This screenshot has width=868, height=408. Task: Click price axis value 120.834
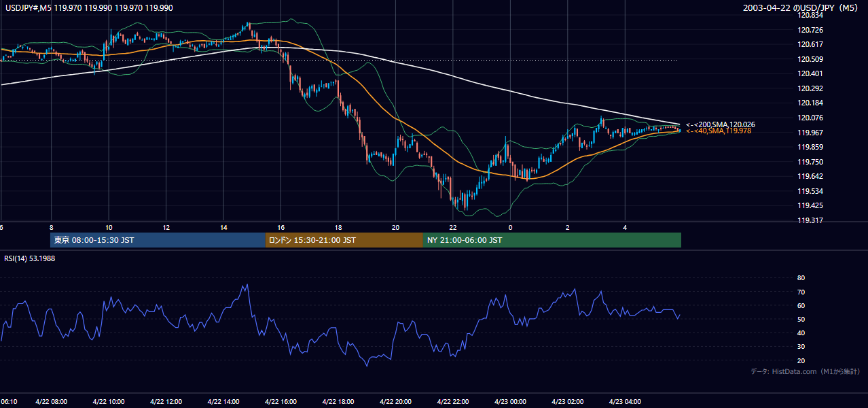(810, 15)
